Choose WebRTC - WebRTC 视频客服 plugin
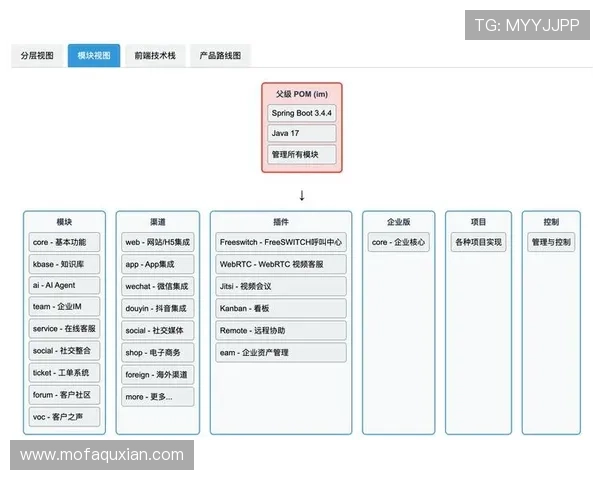This screenshot has width=600, height=480. 281,264
